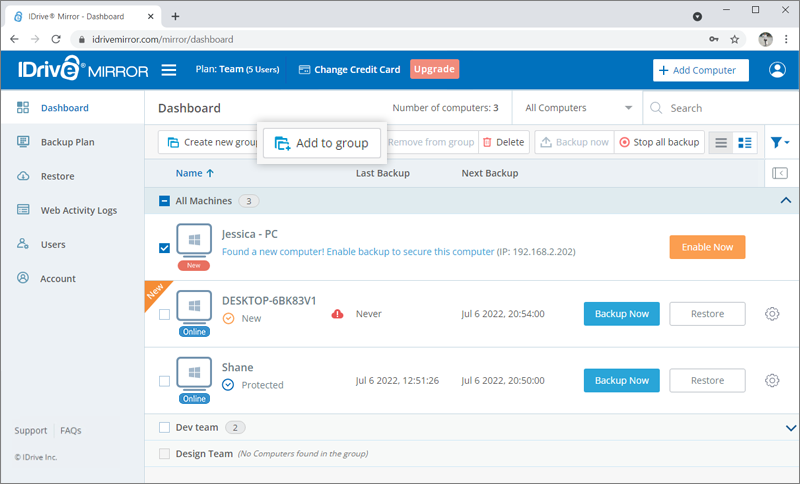Check the DESKTOP-6BK83V1 checkbox
Viewport: 800px width, 484px height.
click(164, 315)
